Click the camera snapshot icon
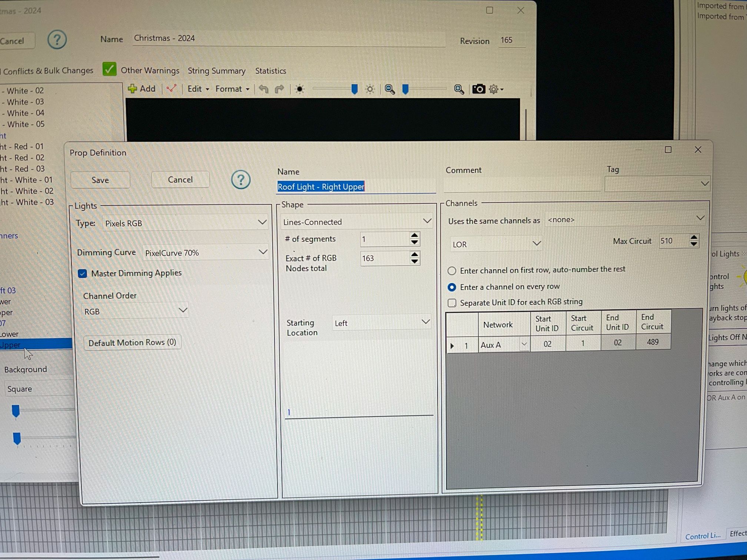 (x=479, y=89)
